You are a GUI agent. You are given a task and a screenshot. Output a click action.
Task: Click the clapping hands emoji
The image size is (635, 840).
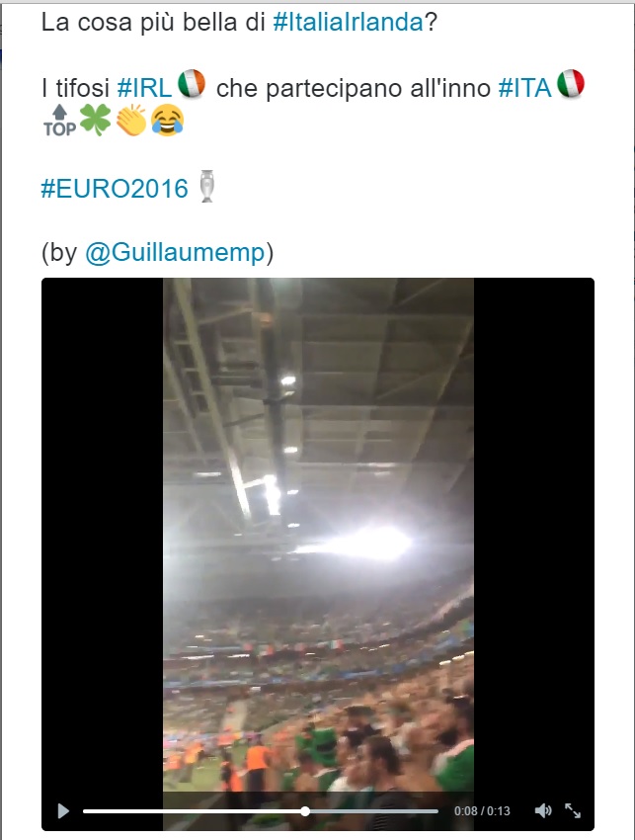[131, 120]
